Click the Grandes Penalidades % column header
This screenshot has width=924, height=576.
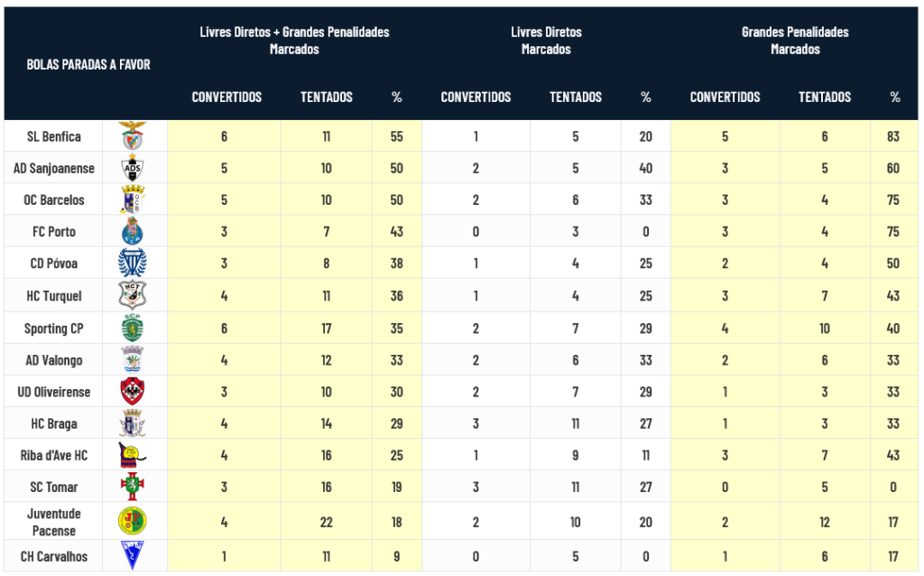(x=894, y=97)
